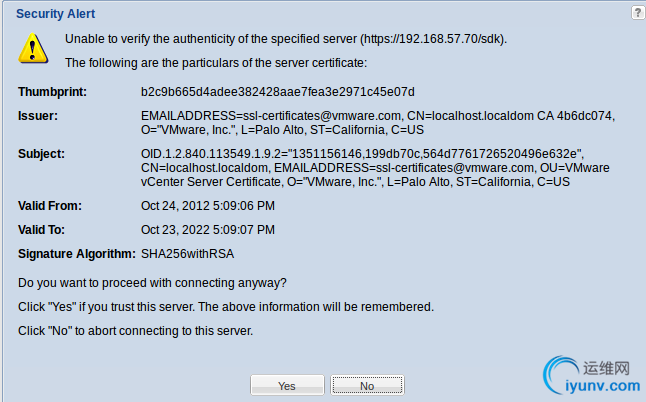This screenshot has width=646, height=402.
Task: Select the Subject OID certificate text
Action: [375, 168]
